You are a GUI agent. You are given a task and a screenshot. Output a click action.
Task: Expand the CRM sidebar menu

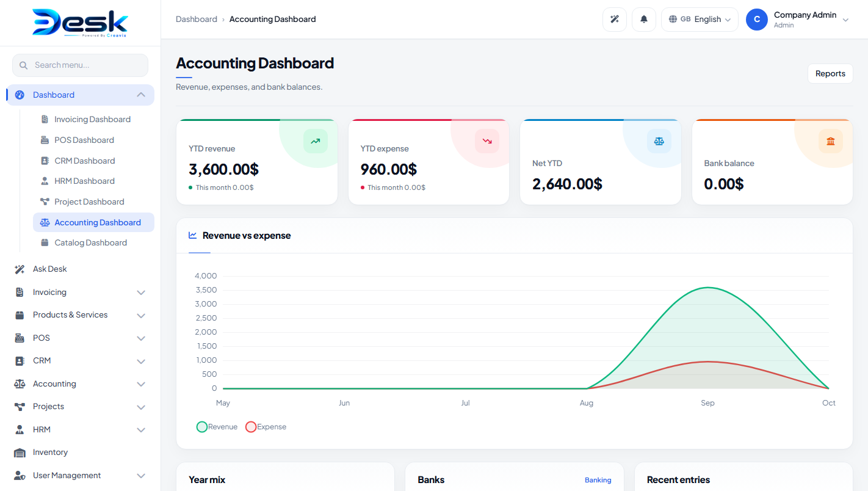[141, 362]
